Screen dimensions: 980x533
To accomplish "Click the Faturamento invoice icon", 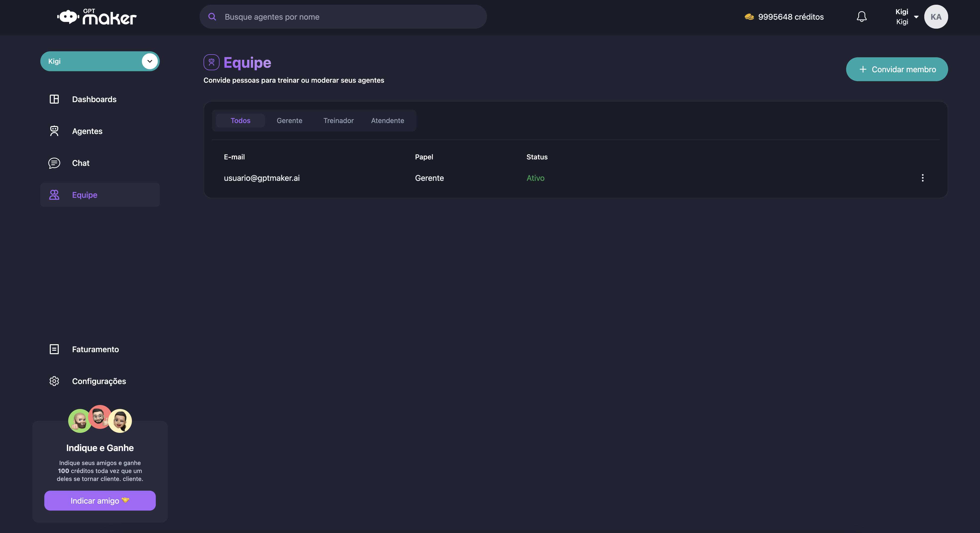I will pyautogui.click(x=54, y=349).
